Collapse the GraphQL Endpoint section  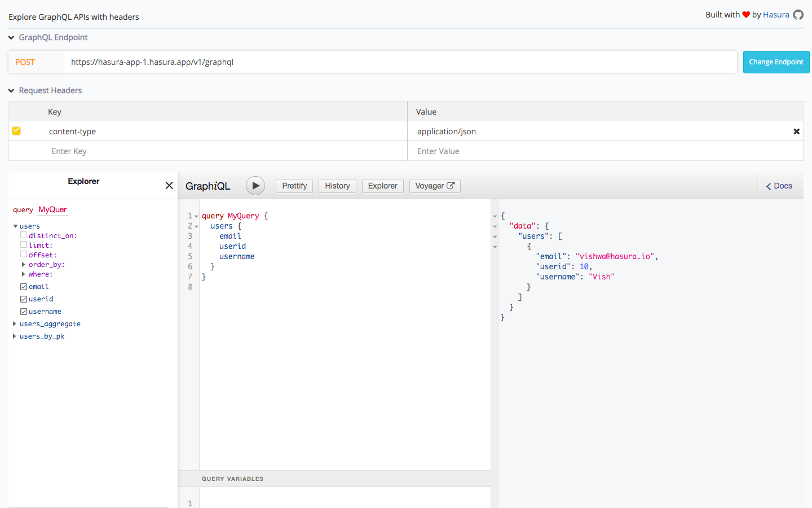pos(11,38)
